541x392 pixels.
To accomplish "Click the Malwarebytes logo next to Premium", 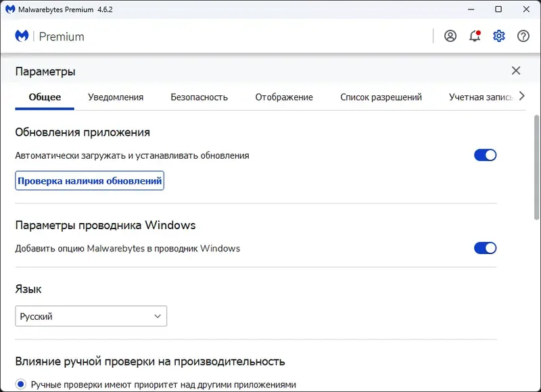I will (20, 36).
